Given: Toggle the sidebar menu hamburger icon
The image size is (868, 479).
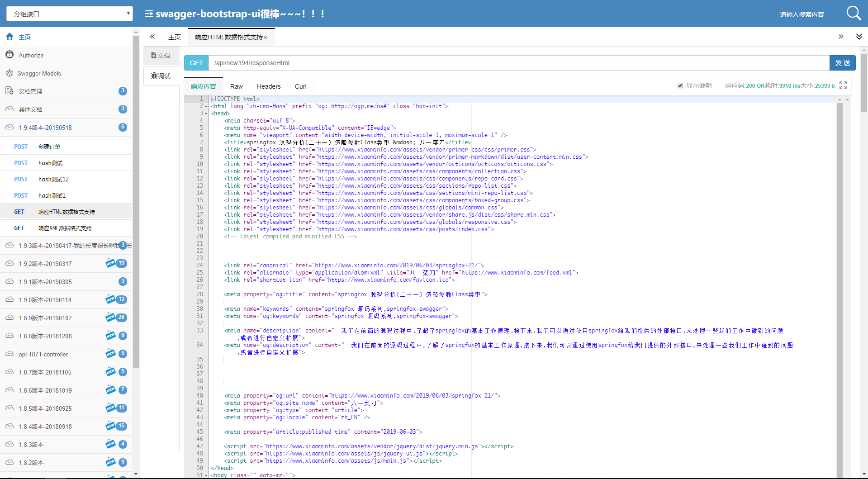Looking at the screenshot, I should click(x=148, y=14).
